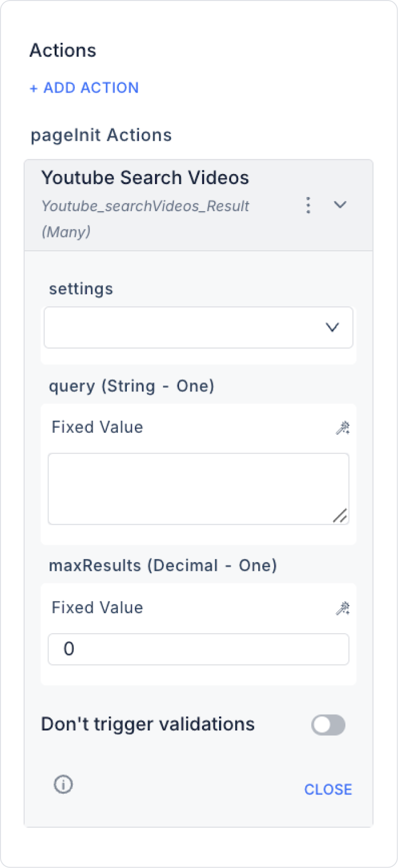Focus the query fixed value text area

click(190, 488)
